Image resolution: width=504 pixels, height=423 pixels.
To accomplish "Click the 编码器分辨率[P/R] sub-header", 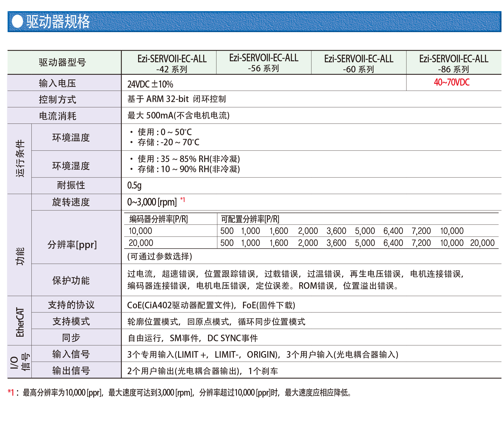I will [x=159, y=219].
